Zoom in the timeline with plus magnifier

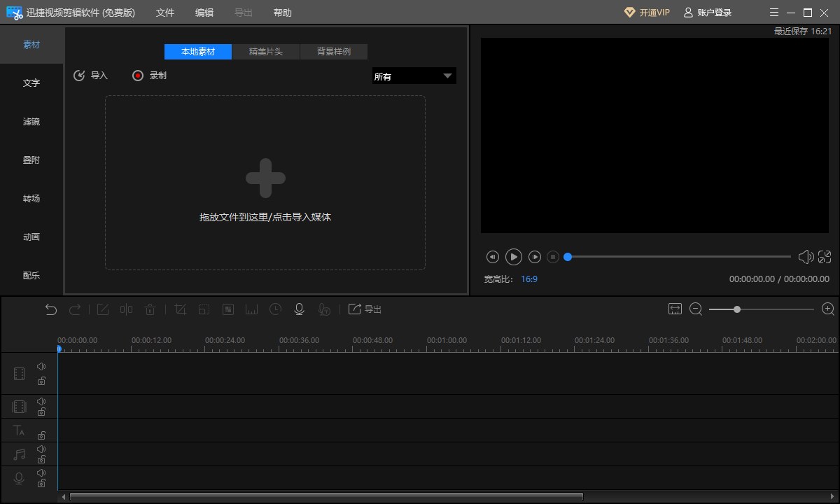point(828,309)
